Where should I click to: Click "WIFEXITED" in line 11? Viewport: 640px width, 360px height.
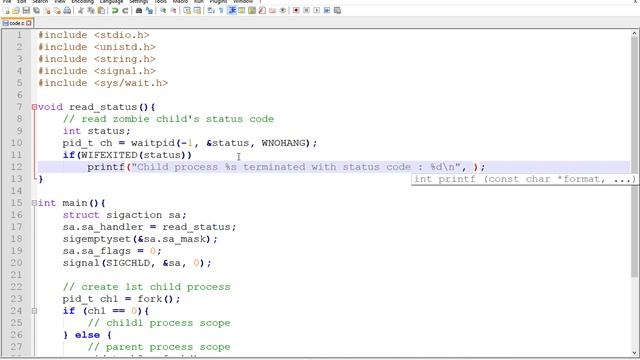pyautogui.click(x=109, y=155)
